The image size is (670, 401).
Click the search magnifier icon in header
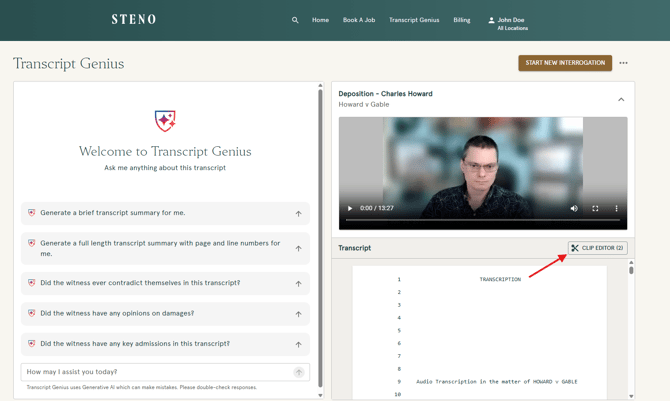[295, 20]
